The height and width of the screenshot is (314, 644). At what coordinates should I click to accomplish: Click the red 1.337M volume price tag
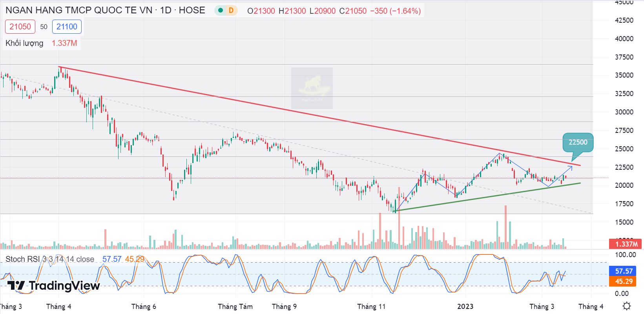pos(625,244)
